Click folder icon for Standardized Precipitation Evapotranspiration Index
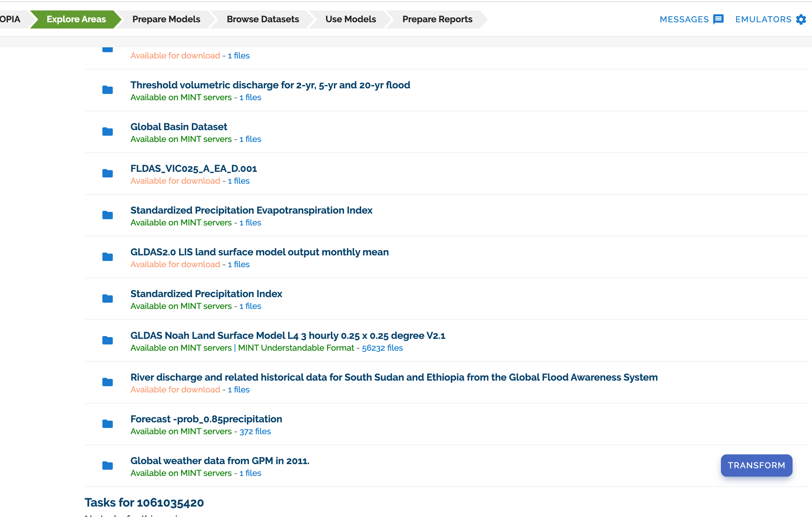Screen dimensions: 812x517 tap(107, 215)
